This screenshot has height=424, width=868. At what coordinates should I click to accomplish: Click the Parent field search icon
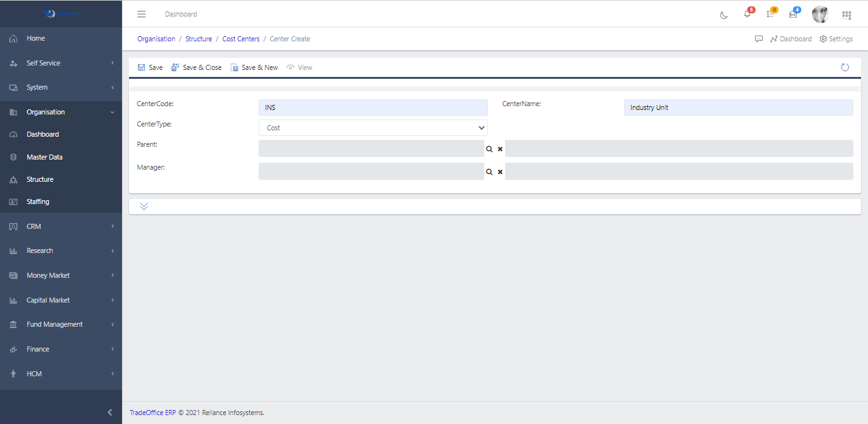tap(489, 149)
